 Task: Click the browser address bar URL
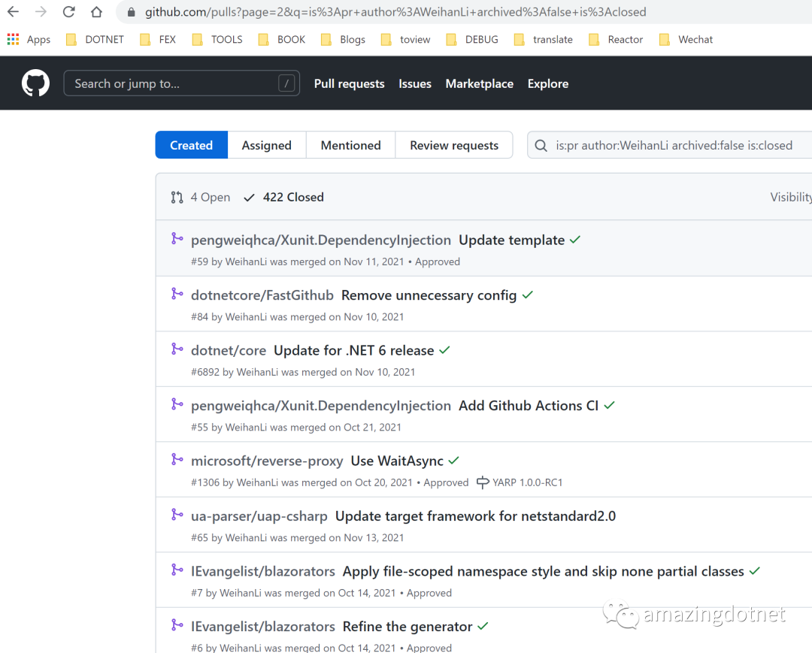395,12
